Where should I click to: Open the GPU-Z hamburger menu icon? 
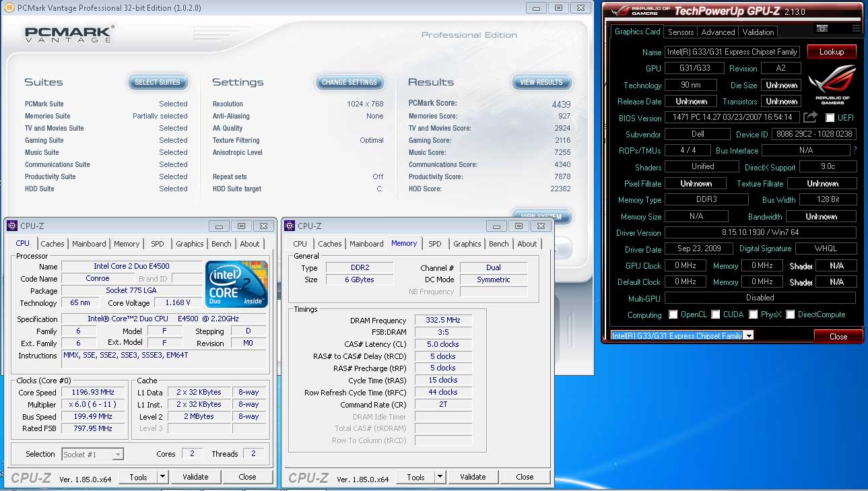tap(856, 28)
